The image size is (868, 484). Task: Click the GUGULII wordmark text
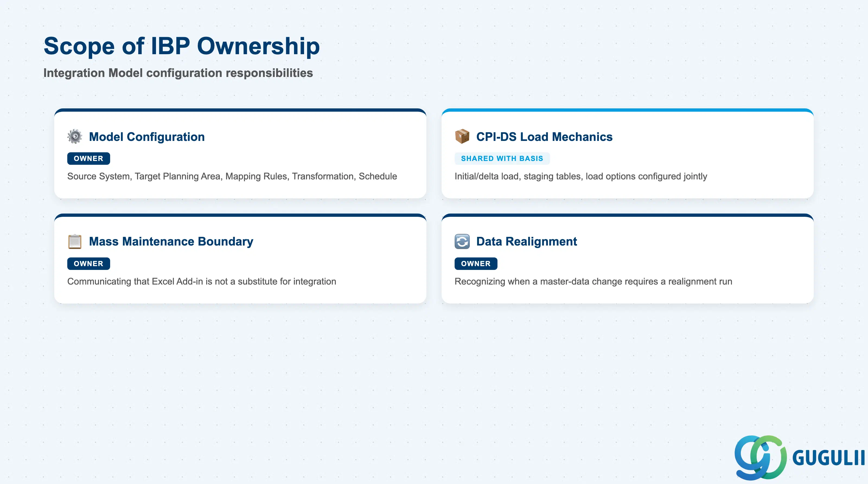pyautogui.click(x=829, y=458)
